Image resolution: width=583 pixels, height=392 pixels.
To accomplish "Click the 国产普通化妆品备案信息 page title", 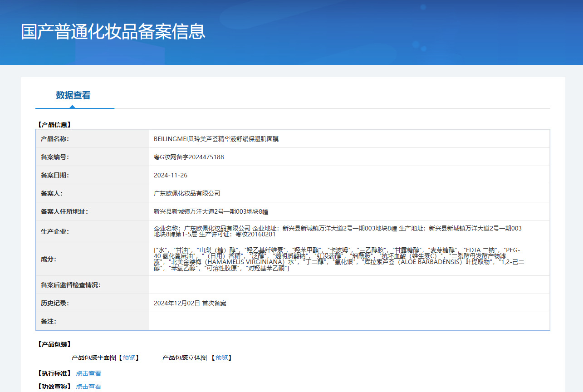I will pos(113,32).
